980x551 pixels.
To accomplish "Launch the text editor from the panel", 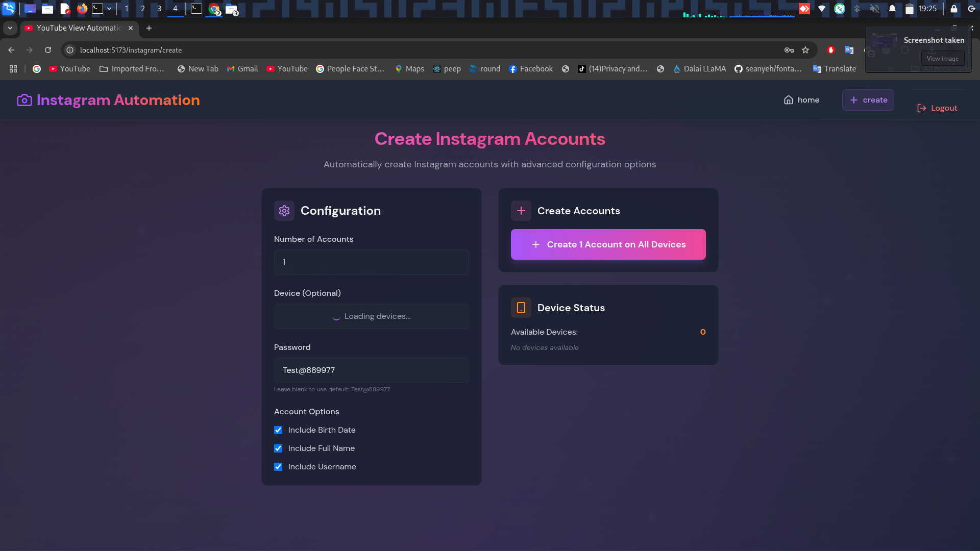I will click(x=65, y=9).
